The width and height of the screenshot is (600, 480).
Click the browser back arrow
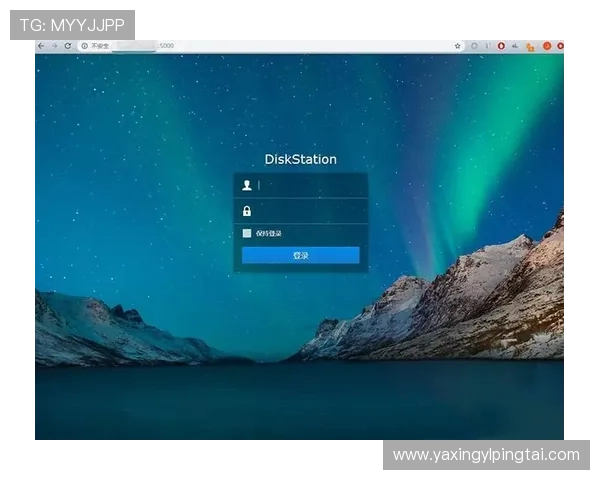point(41,46)
